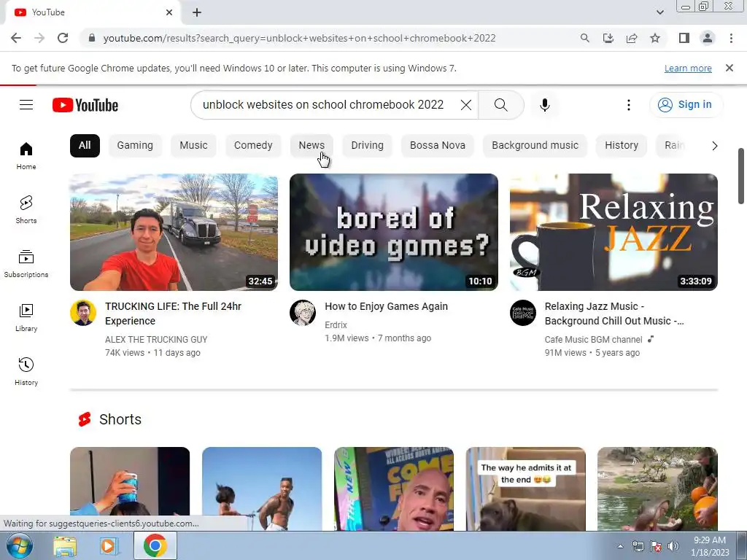The width and height of the screenshot is (747, 560).
Task: Click the share page icon
Action: tap(632, 38)
